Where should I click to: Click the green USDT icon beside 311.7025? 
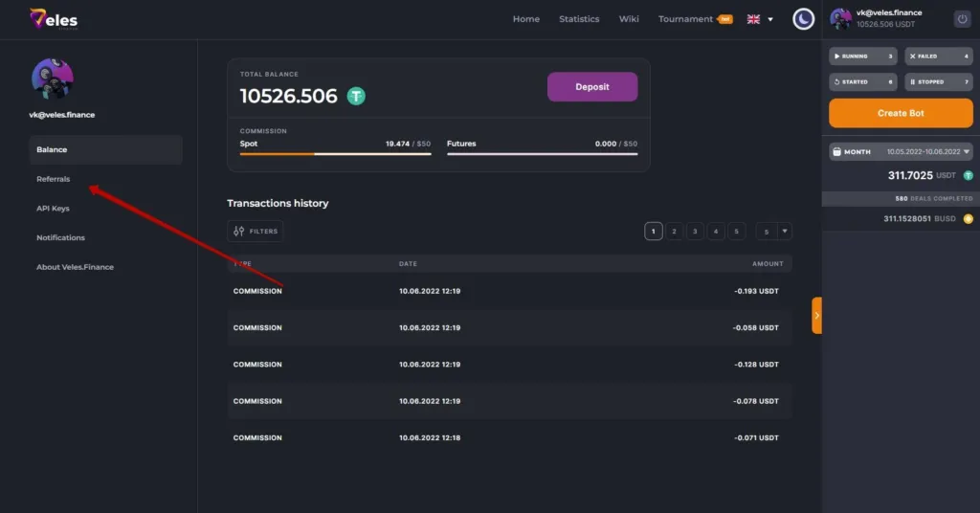pyautogui.click(x=968, y=176)
